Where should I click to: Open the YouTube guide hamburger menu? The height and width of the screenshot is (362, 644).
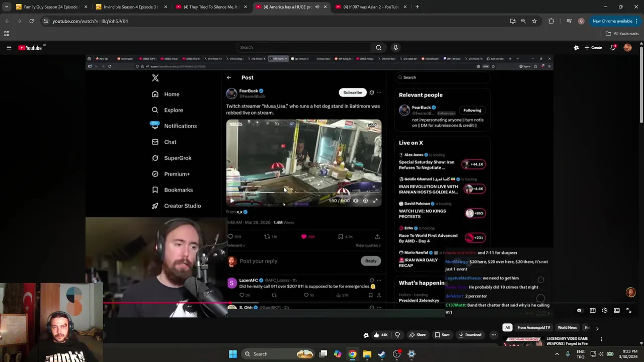[x=9, y=48]
